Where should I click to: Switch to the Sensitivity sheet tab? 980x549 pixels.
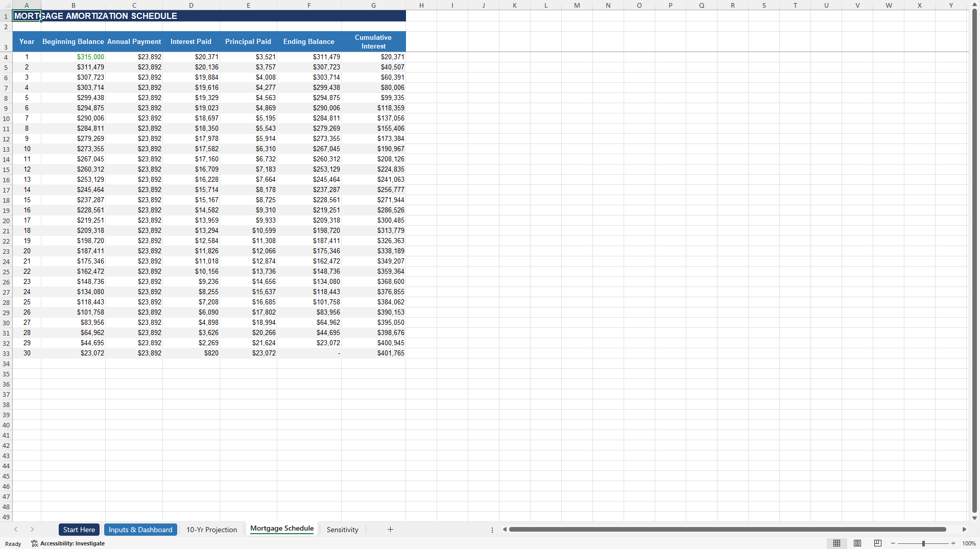(x=343, y=530)
